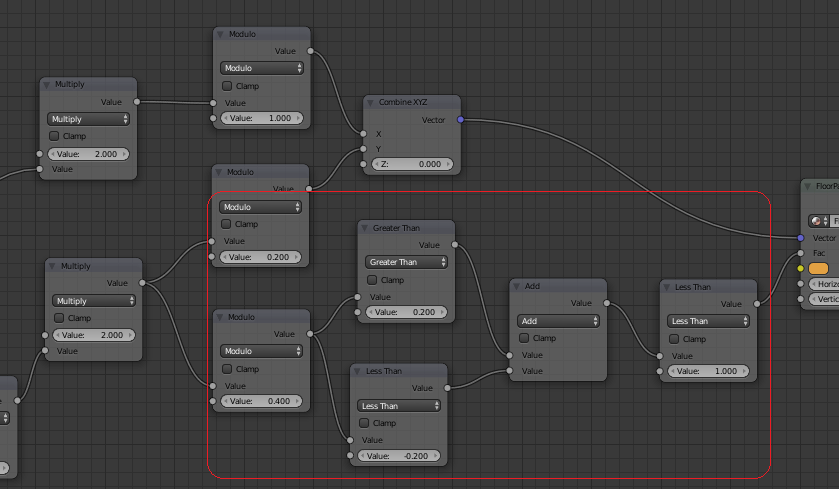Screen dimensions: 839x489
Task: Collapse the Combine XYZ node
Action: click(x=370, y=102)
